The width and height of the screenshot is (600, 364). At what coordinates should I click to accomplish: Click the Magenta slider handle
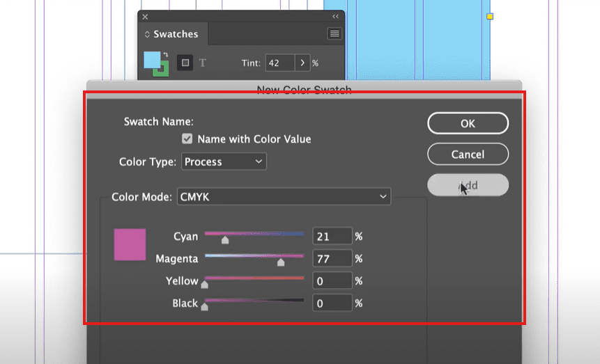[281, 262]
